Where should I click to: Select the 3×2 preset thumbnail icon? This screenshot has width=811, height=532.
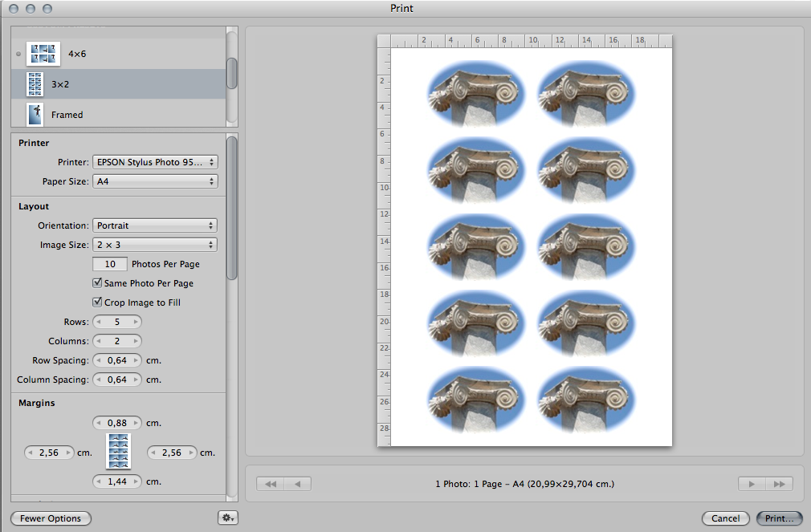click(x=35, y=84)
